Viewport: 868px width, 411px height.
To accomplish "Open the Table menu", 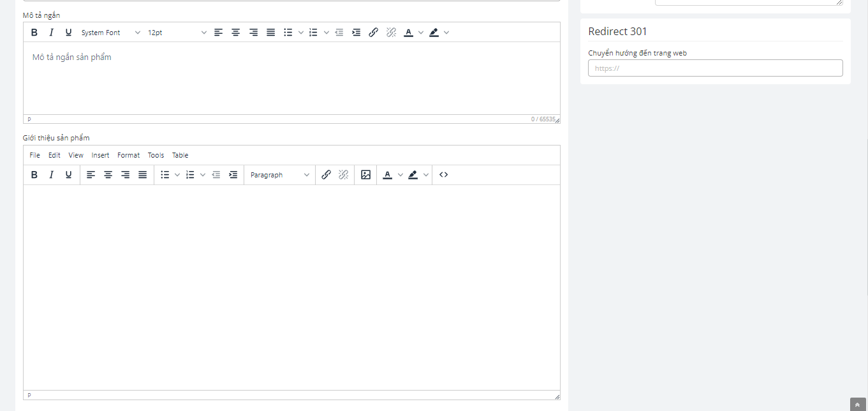I will [x=180, y=155].
